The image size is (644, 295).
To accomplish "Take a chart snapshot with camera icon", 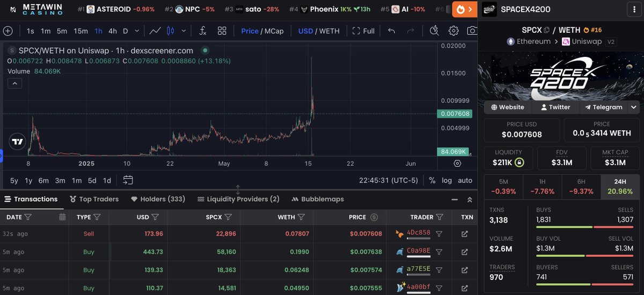I will pyautogui.click(x=472, y=31).
